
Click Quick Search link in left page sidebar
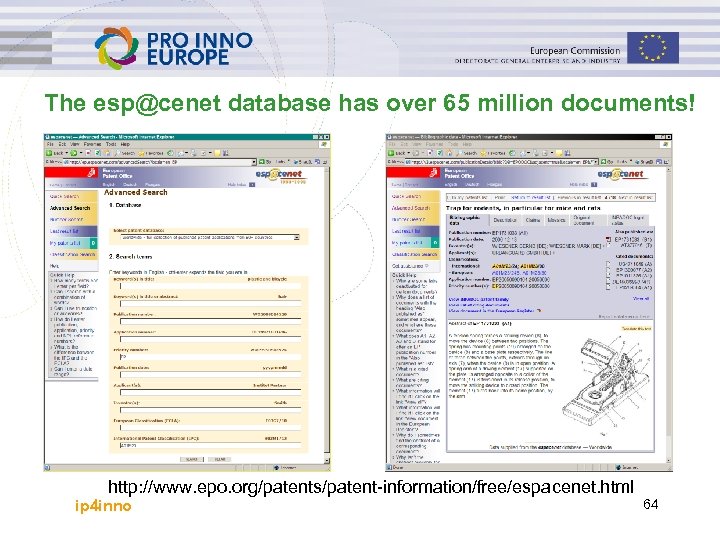64,196
